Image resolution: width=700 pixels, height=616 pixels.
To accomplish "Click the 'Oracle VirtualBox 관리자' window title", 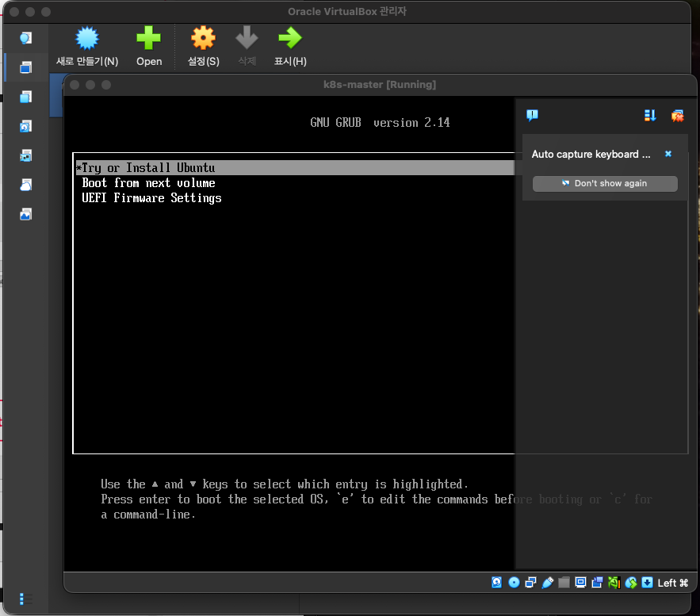I will click(347, 12).
